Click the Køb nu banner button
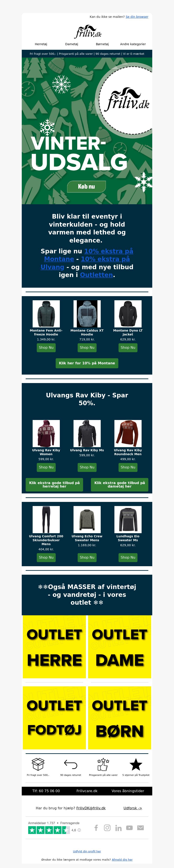Viewport: 174px width, 868px height. (x=87, y=186)
